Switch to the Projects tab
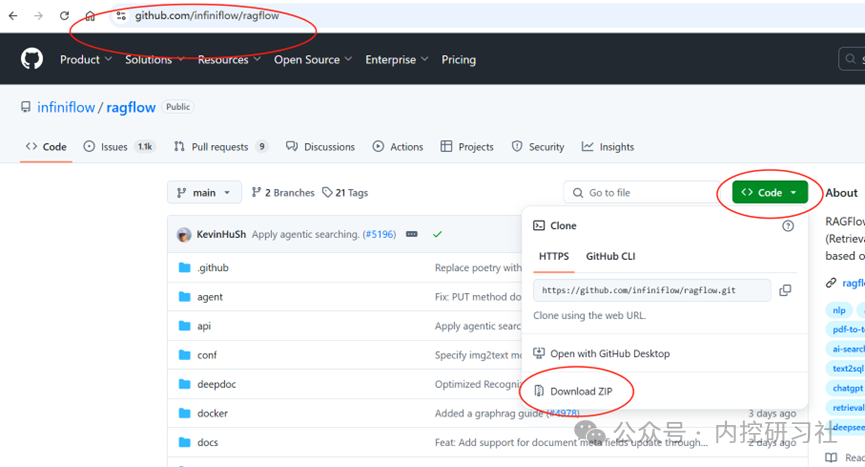 coord(467,147)
